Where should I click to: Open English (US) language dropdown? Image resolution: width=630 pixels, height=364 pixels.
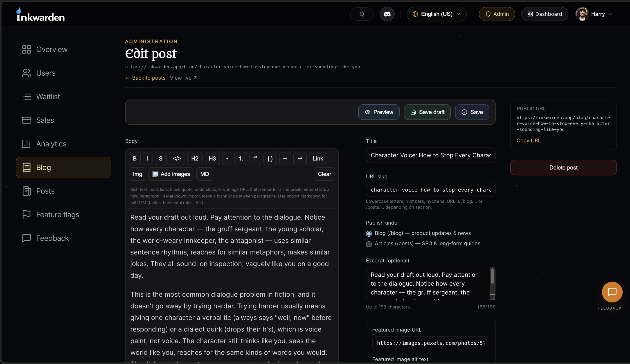click(436, 14)
